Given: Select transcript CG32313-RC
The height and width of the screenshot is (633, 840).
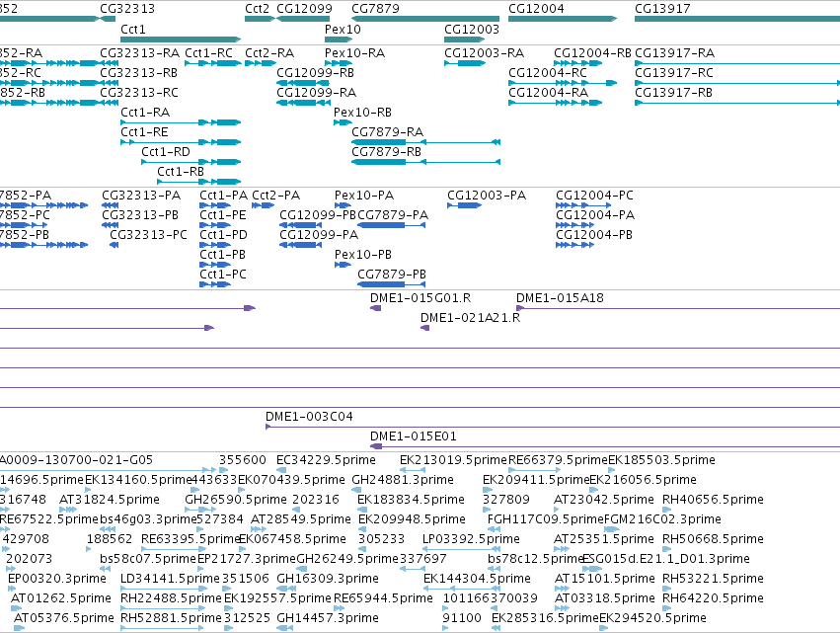Looking at the screenshot, I should [139, 93].
